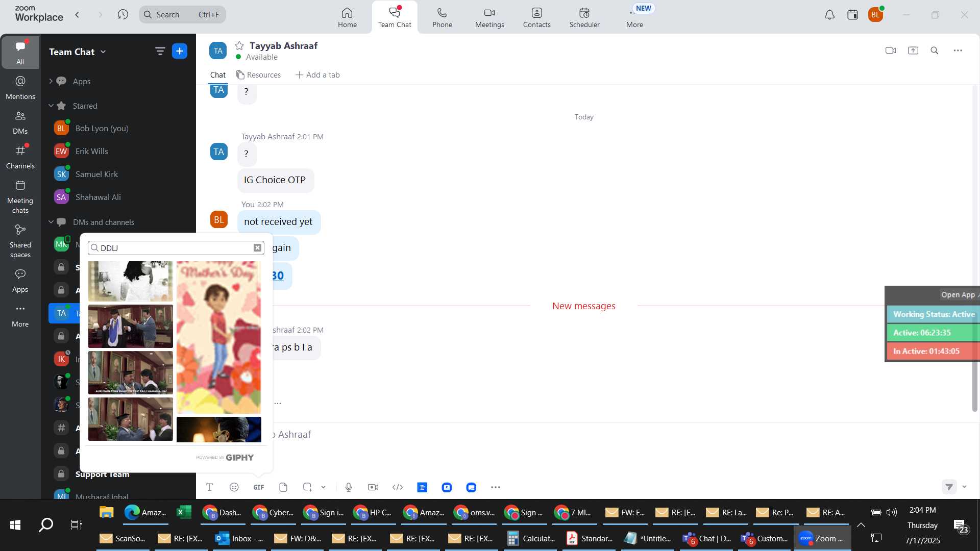The height and width of the screenshot is (551, 980).
Task: Open Shared spaces in sidebar
Action: [x=20, y=241]
